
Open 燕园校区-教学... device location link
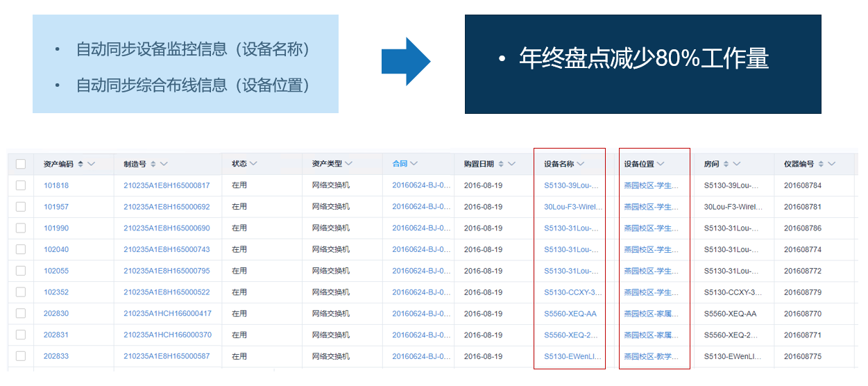652,356
